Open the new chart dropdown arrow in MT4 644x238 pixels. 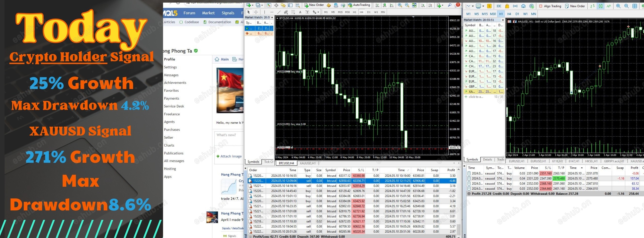253,5
